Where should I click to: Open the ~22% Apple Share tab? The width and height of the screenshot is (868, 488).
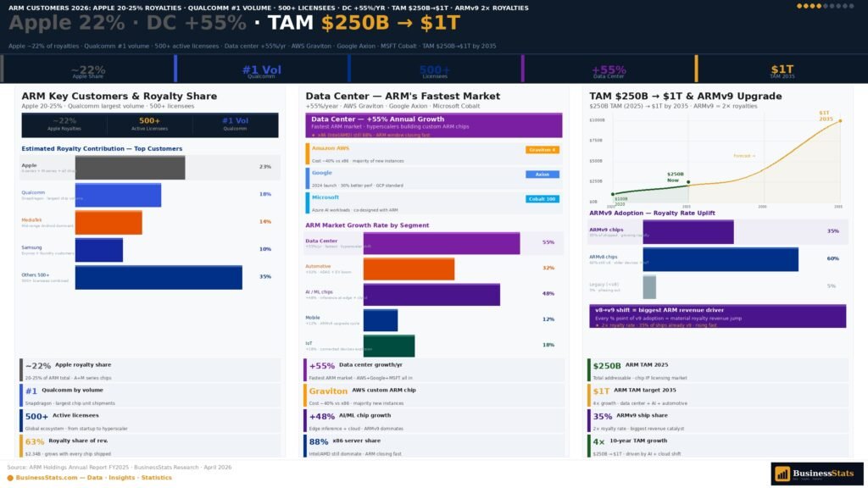point(88,70)
